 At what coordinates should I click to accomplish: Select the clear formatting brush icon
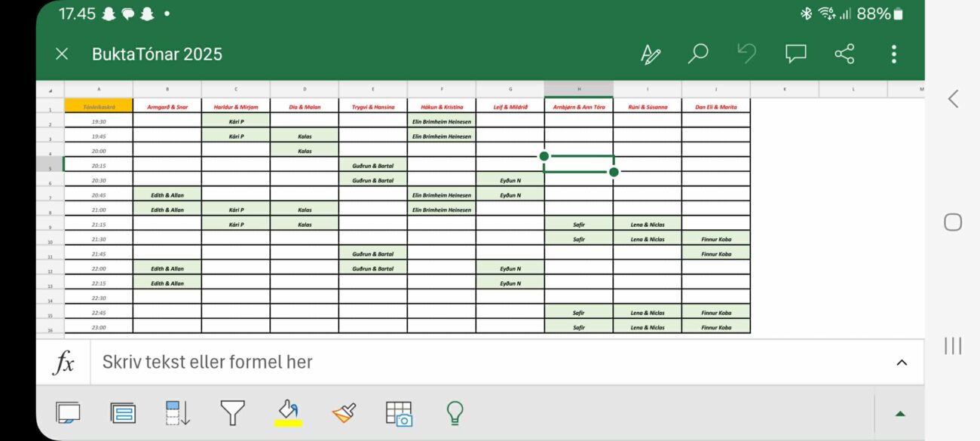pyautogui.click(x=344, y=412)
